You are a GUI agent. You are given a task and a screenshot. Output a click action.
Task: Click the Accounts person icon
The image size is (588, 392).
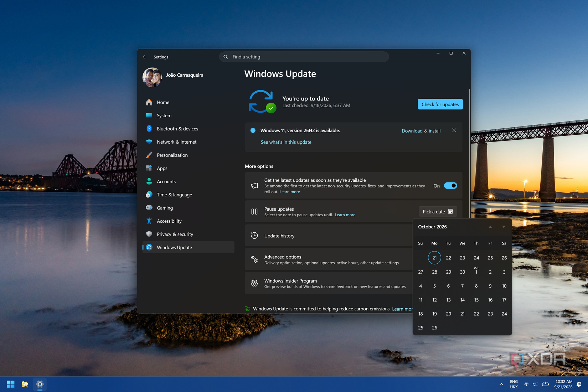pos(149,181)
